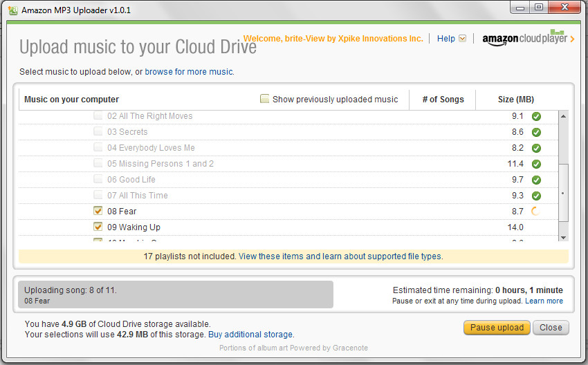The height and width of the screenshot is (365, 588).
Task: Minimize the Amazon MP3 Uploader window
Action: 520,7
